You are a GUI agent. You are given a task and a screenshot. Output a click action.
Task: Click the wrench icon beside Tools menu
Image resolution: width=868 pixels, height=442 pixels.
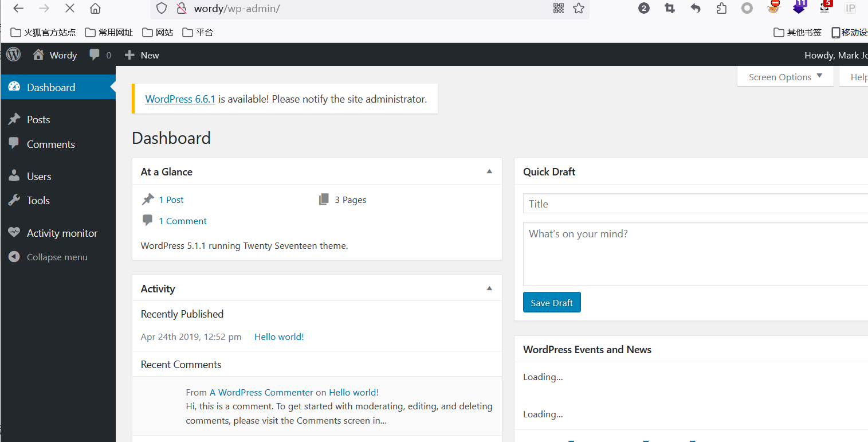[x=14, y=200]
